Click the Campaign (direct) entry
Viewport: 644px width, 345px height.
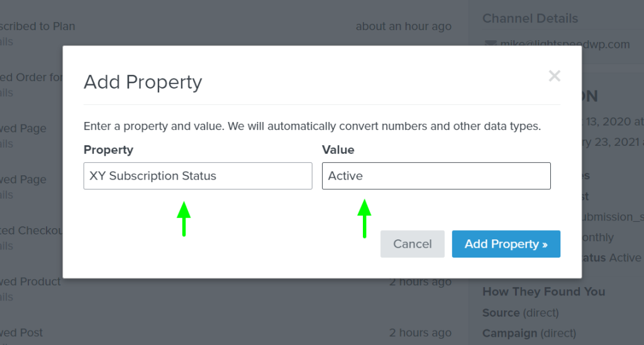529,333
